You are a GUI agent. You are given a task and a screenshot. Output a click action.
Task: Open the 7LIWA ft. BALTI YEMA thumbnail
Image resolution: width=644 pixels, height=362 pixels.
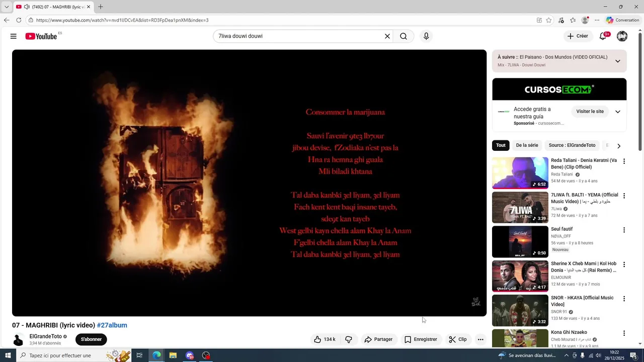click(x=520, y=207)
